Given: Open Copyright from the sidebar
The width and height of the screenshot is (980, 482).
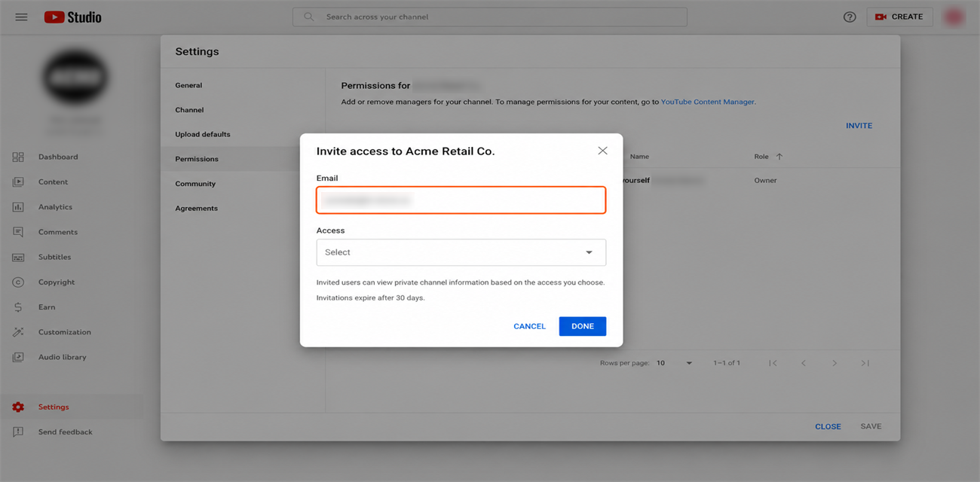Looking at the screenshot, I should point(57,282).
